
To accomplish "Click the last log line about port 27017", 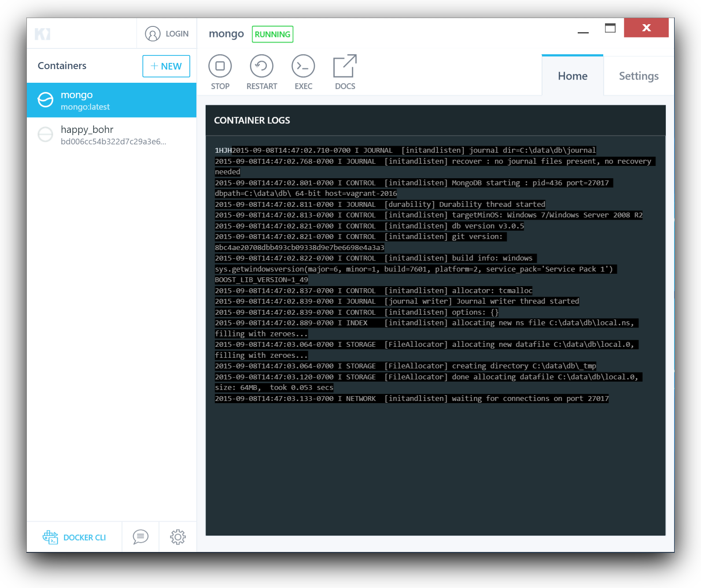I will 411,399.
